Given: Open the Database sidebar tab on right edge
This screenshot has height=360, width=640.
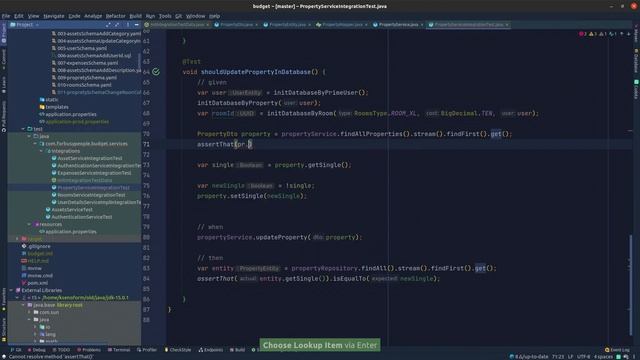Looking at the screenshot, I should (636, 60).
